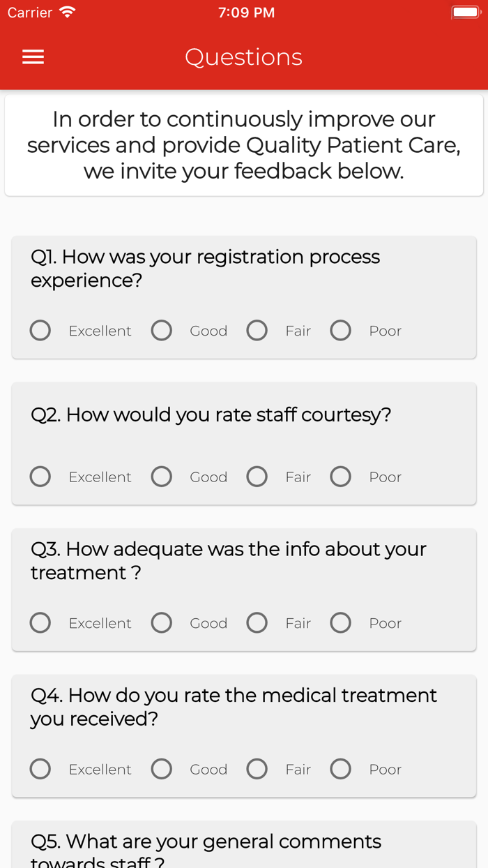
Task: Click the feedback invitation message card
Action: 243,144
